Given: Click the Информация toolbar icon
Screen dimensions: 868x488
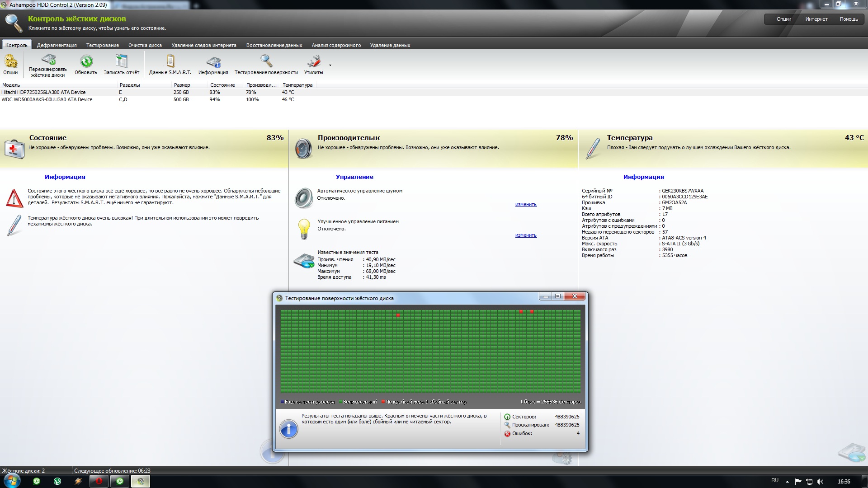Looking at the screenshot, I should [x=213, y=62].
